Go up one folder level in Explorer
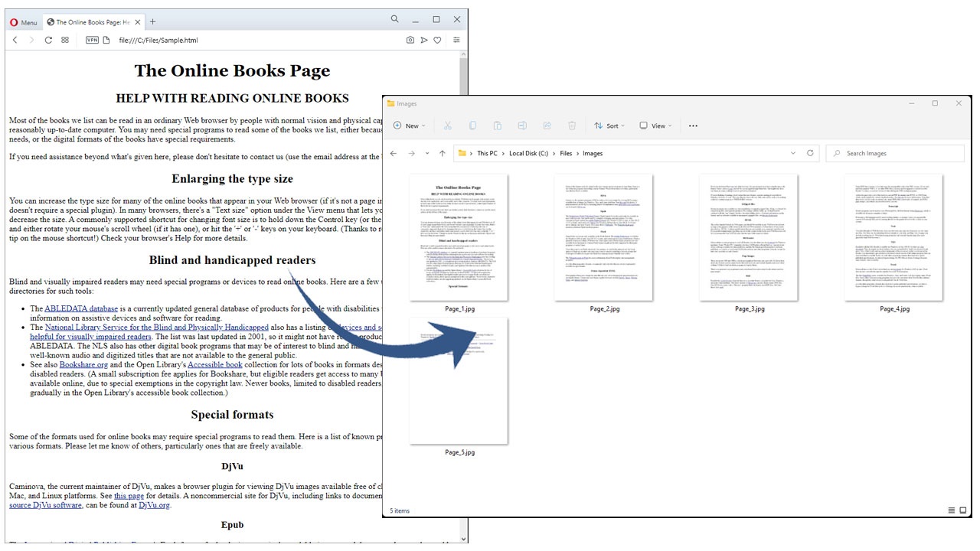Viewport: 980px width, 551px height. tap(442, 153)
